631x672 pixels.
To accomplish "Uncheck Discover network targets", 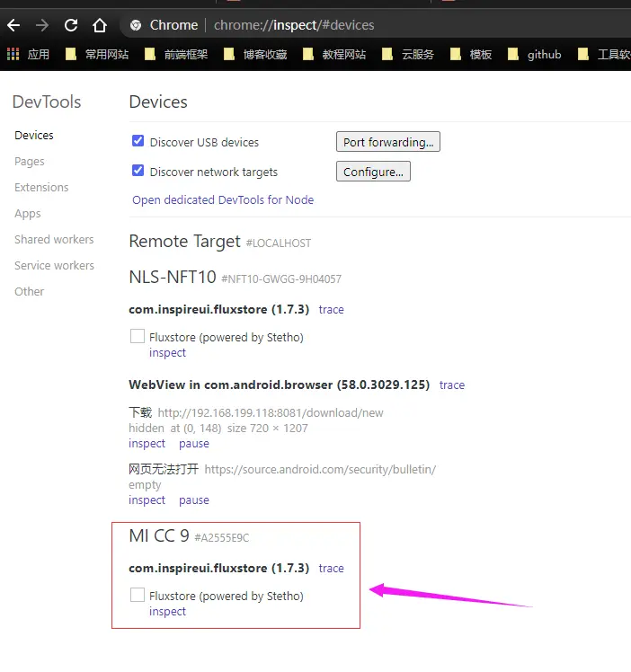I will (x=138, y=171).
